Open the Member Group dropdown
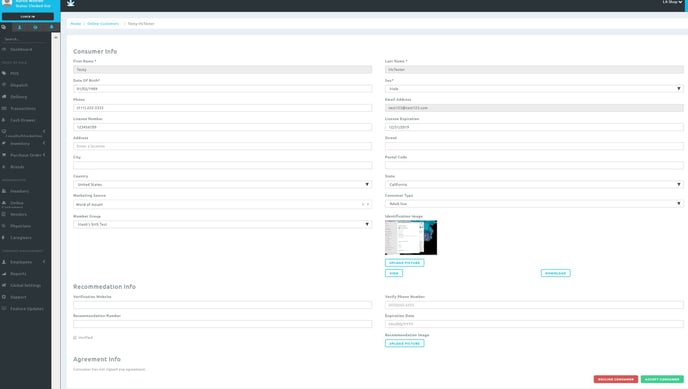This screenshot has height=389, width=688. (222, 224)
